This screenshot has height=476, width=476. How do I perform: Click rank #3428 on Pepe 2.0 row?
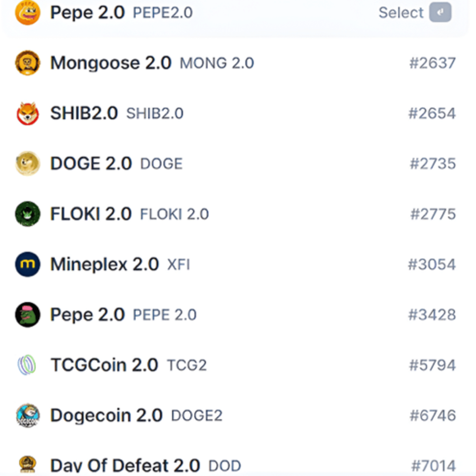click(432, 315)
